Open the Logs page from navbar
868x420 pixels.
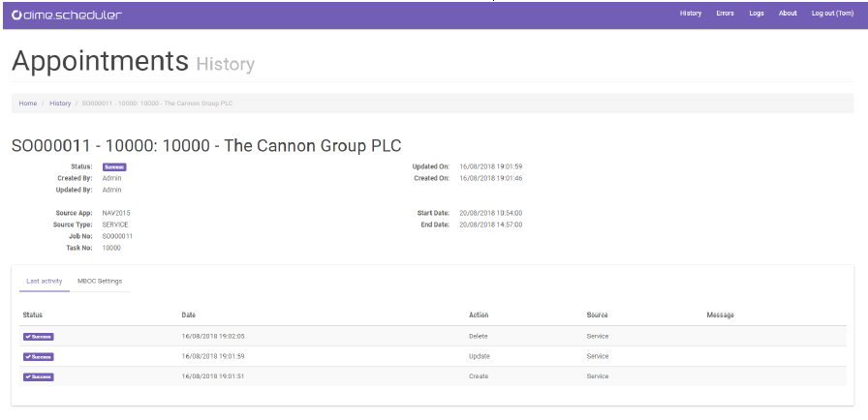[757, 14]
